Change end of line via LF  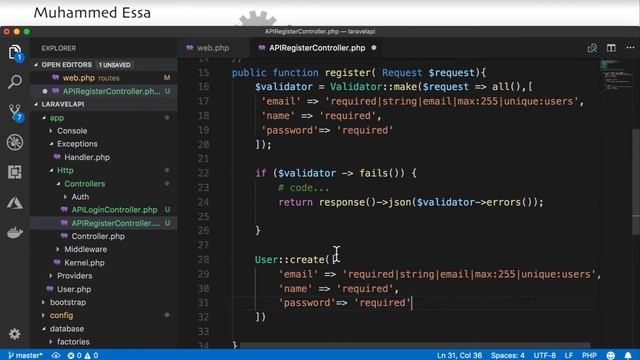point(569,355)
